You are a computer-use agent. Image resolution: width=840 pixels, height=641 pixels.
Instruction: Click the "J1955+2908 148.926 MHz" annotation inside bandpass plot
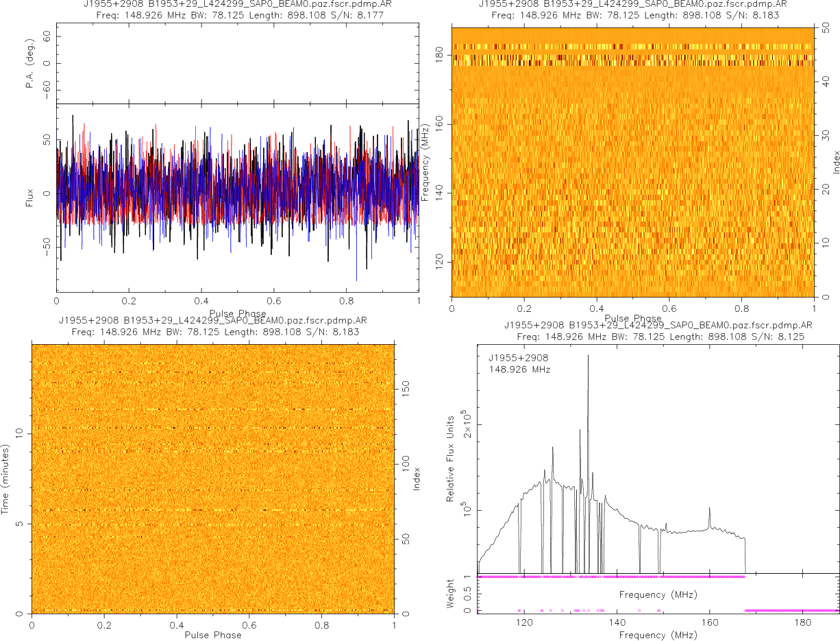tap(519, 364)
